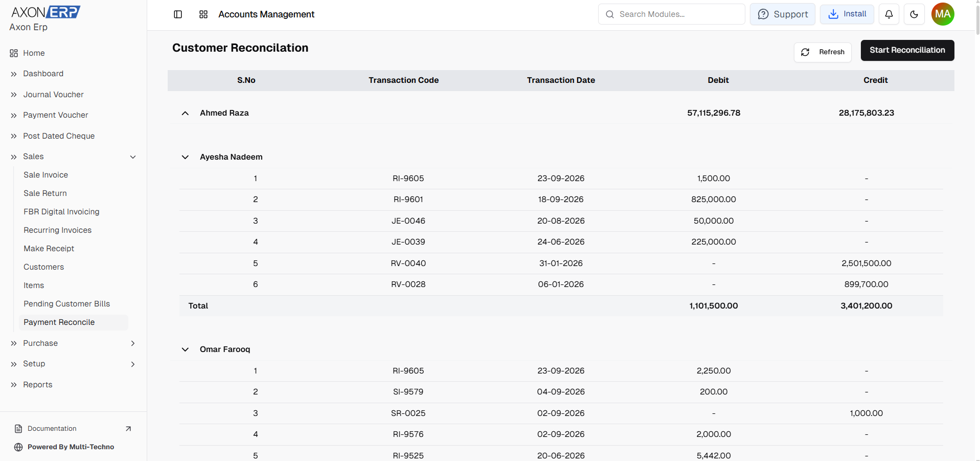Open Items submenu item
This screenshot has width=980, height=461.
pyautogui.click(x=34, y=286)
